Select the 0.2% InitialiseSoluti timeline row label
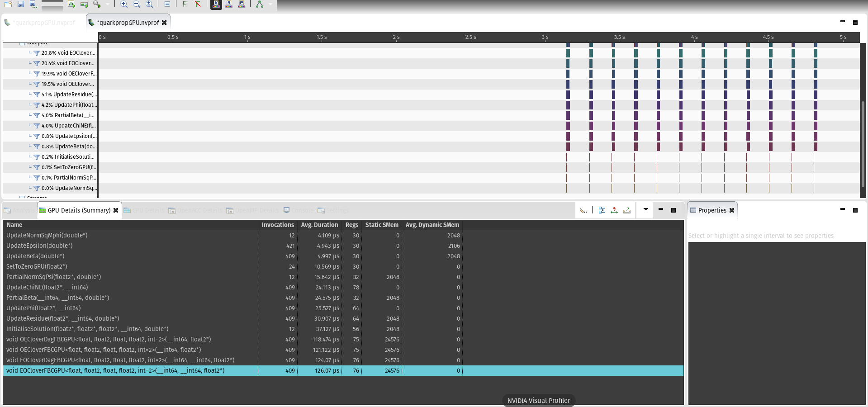 pos(68,157)
